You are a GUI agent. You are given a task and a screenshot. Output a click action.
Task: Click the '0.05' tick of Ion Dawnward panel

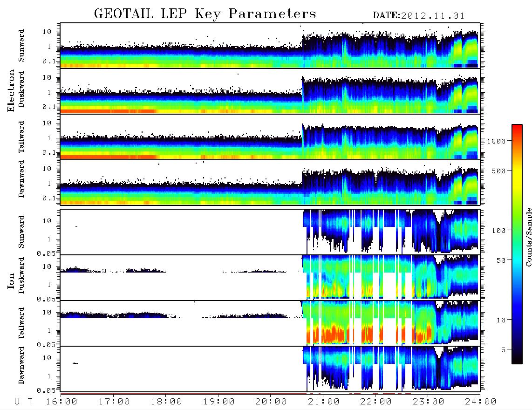pos(46,390)
